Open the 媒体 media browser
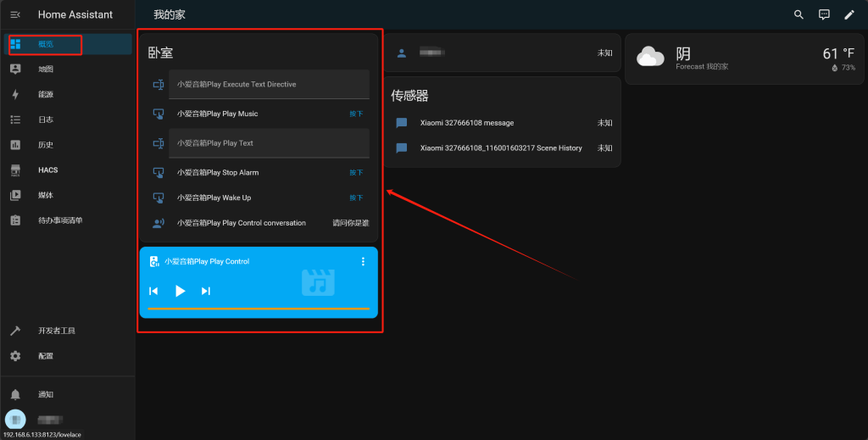Viewport: 868px width, 440px height. 68,195
